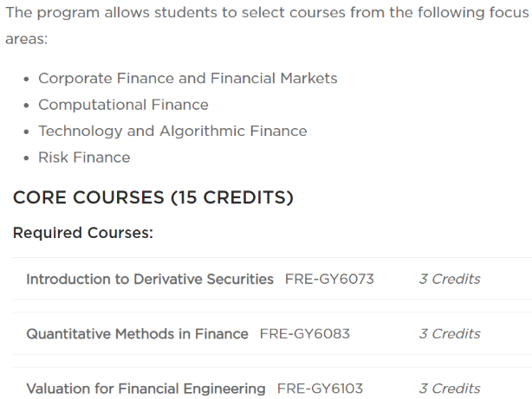Click the bullet point before Risk Finance

point(27,158)
